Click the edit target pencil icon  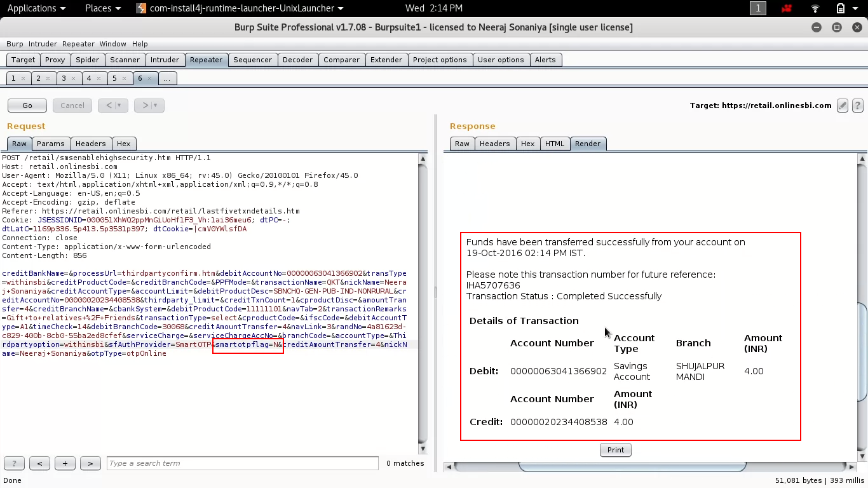(843, 105)
